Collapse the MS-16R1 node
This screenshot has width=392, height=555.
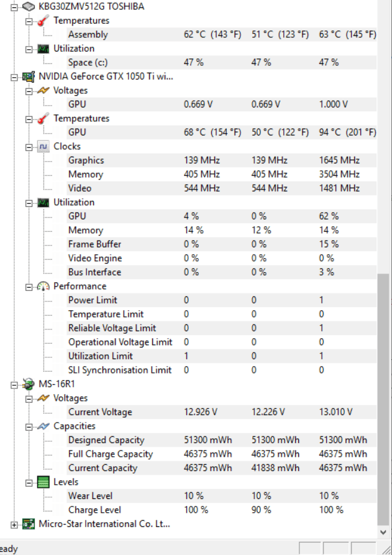[x=14, y=385]
